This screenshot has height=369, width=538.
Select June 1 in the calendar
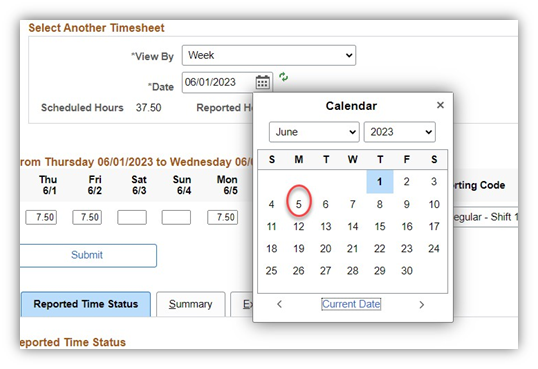pos(379,182)
